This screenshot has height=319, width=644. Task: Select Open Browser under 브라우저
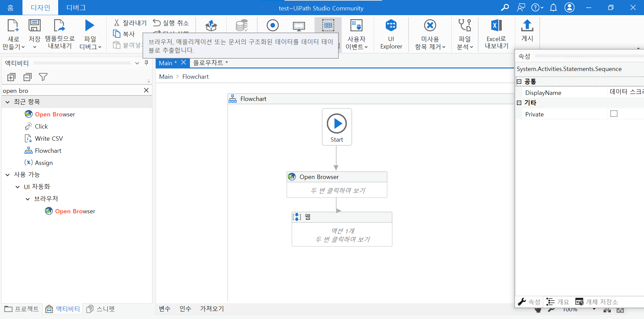(70, 211)
